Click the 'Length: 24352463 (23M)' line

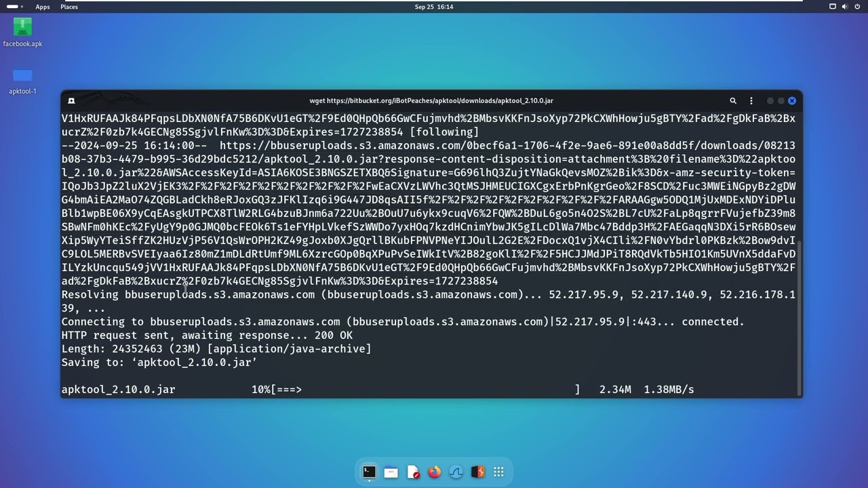(216, 349)
